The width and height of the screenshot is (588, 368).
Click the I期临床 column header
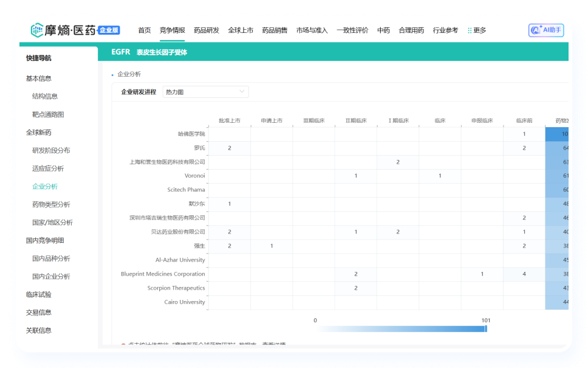tap(398, 120)
